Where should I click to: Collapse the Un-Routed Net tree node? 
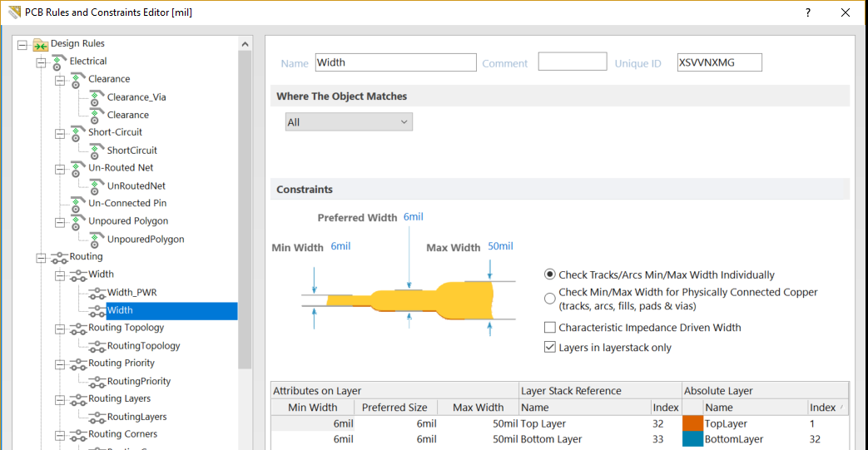[x=60, y=170]
